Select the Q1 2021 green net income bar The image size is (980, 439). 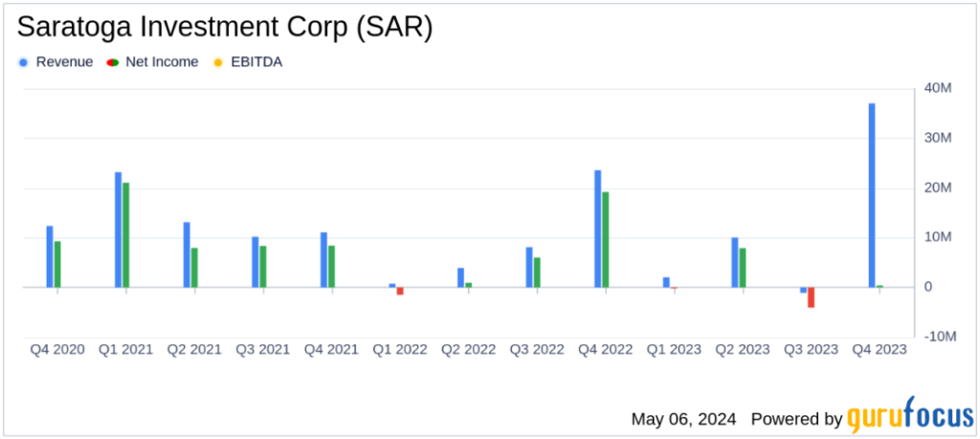[126, 234]
